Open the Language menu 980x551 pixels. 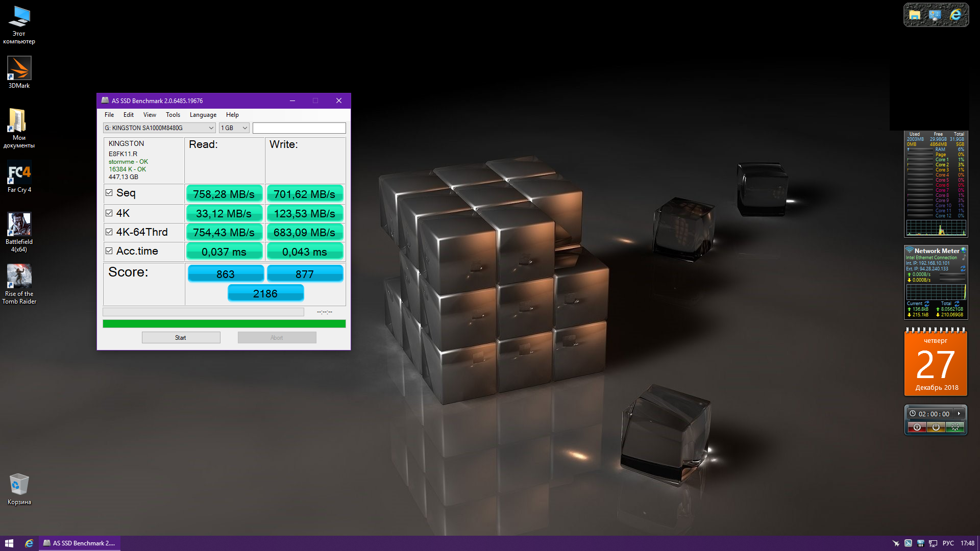pos(203,115)
